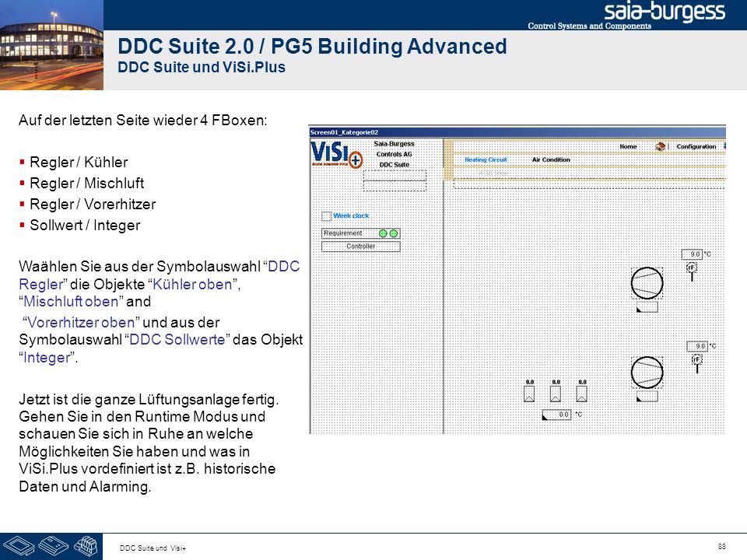Select the third controller symbol labeled 0.0
Image resolution: width=747 pixels, height=560 pixels.
(582, 394)
